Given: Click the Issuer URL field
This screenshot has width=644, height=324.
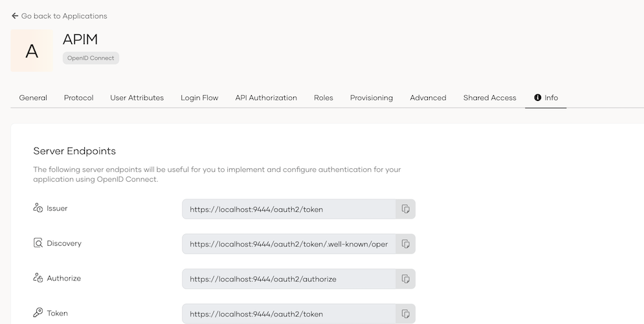Looking at the screenshot, I should coord(289,209).
